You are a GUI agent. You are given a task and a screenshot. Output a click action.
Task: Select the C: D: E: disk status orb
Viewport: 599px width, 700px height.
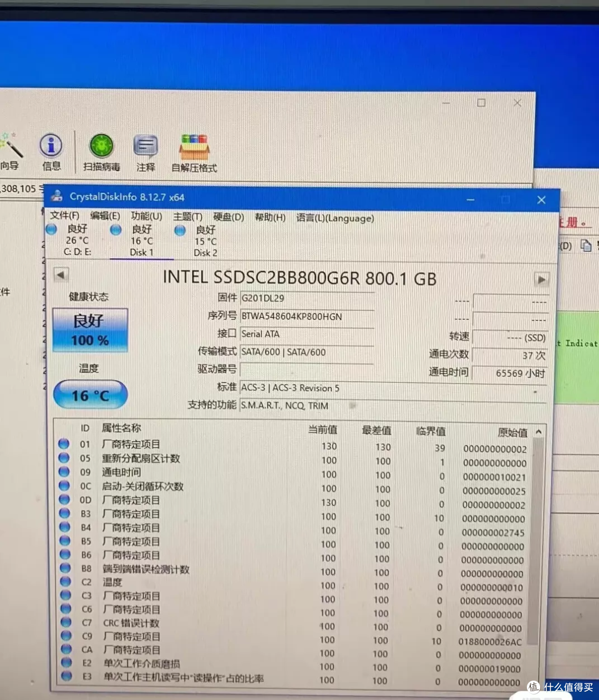(x=52, y=229)
